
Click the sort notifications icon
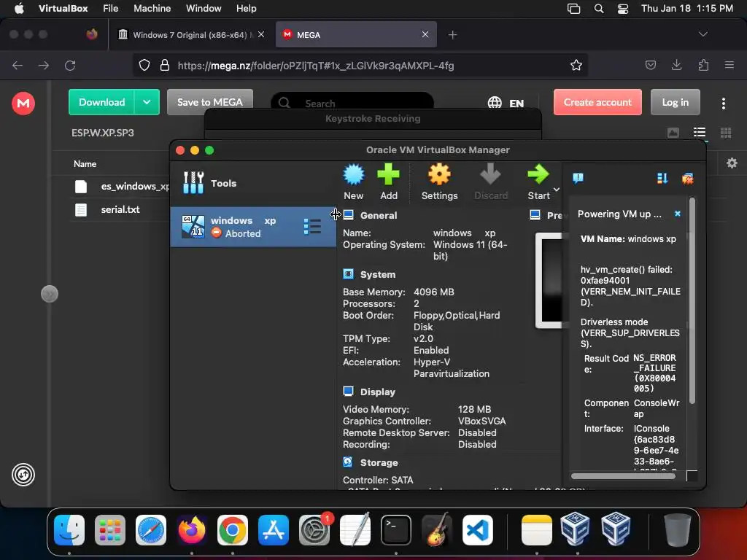coord(662,178)
